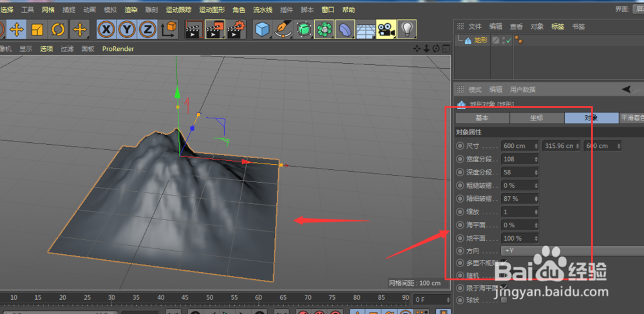Open the Attribute Manager 用户数据 menu
The width and height of the screenshot is (644, 314).
tap(523, 89)
